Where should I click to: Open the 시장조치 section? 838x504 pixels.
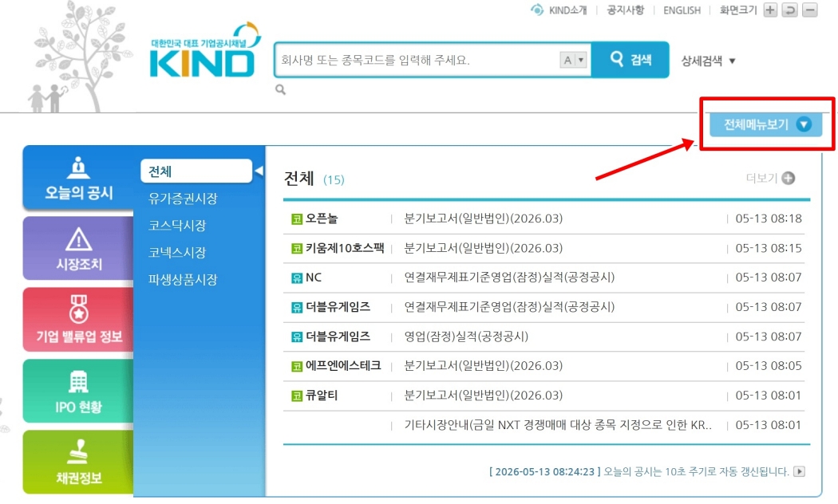78,249
